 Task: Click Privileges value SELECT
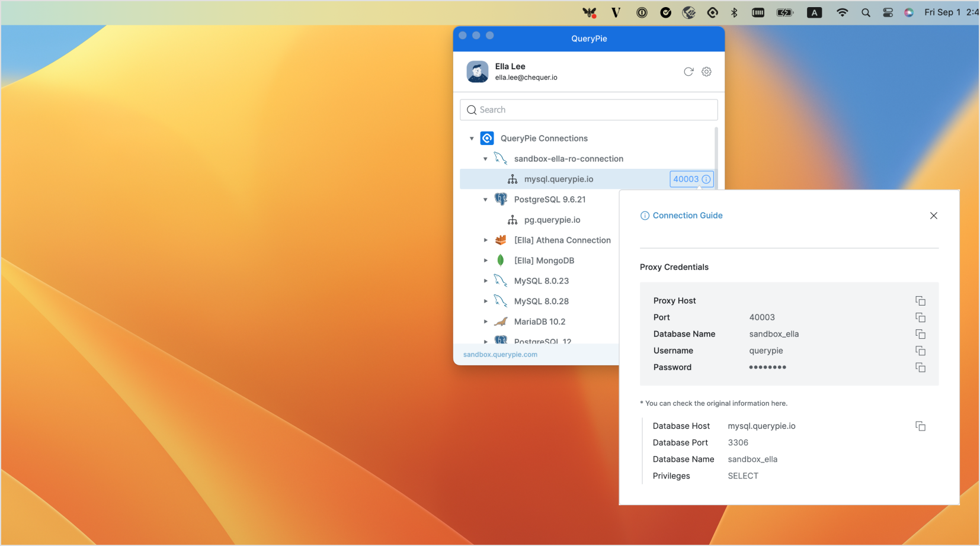click(743, 476)
